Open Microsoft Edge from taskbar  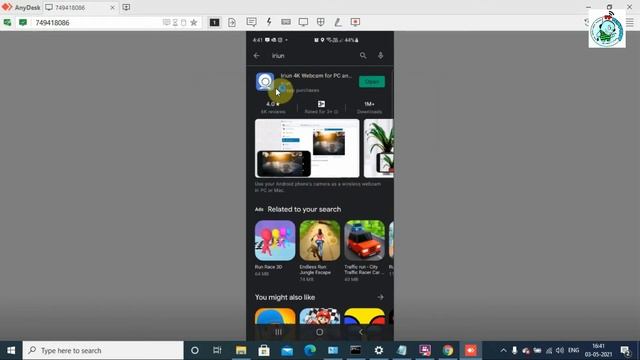click(310, 350)
